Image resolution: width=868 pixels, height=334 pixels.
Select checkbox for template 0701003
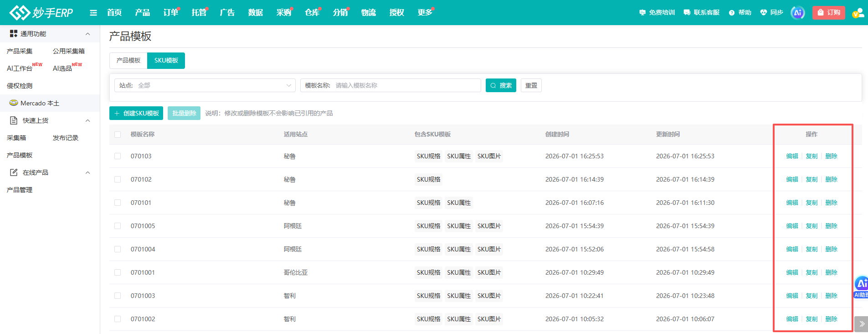click(x=118, y=296)
